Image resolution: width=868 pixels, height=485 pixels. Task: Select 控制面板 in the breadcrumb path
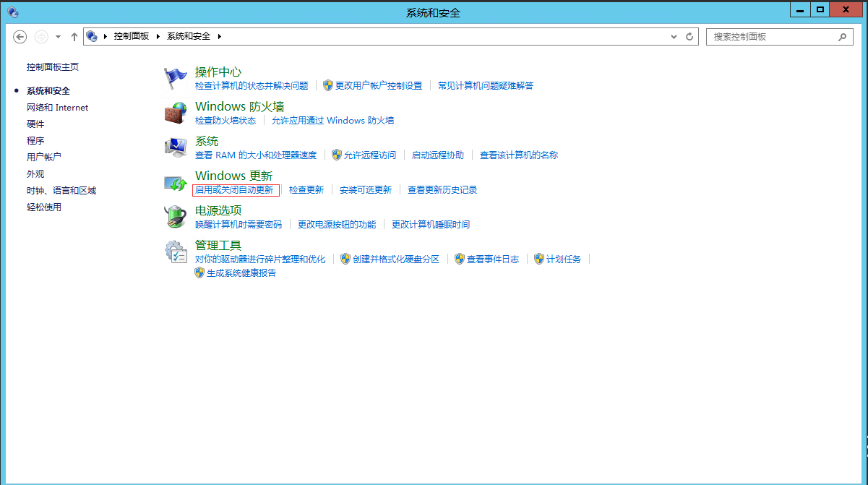click(x=132, y=36)
